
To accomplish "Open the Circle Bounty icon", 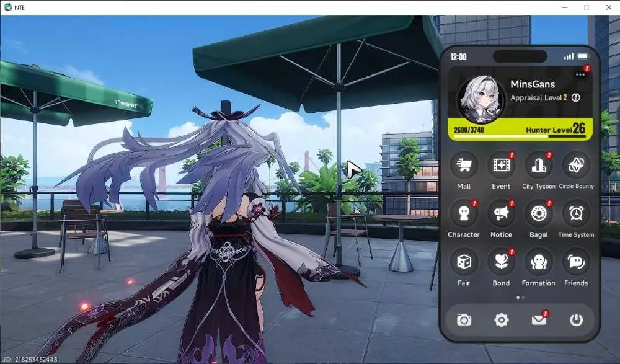I will (x=576, y=165).
